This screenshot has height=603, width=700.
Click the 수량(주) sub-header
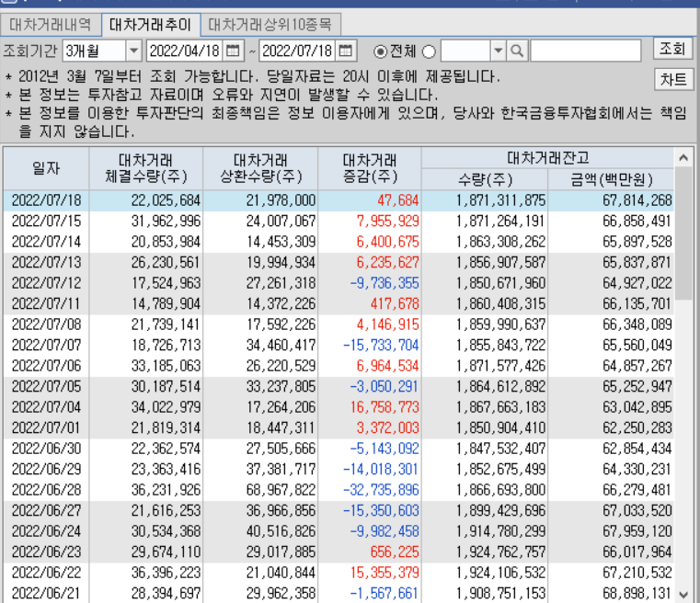(485, 180)
